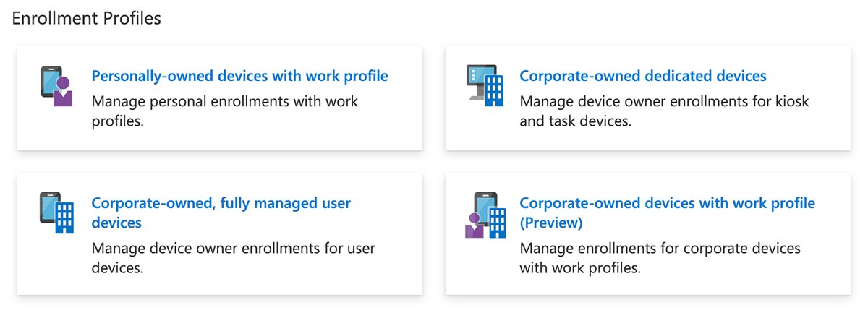Click the Enrollment Profiles heading

coord(87,19)
